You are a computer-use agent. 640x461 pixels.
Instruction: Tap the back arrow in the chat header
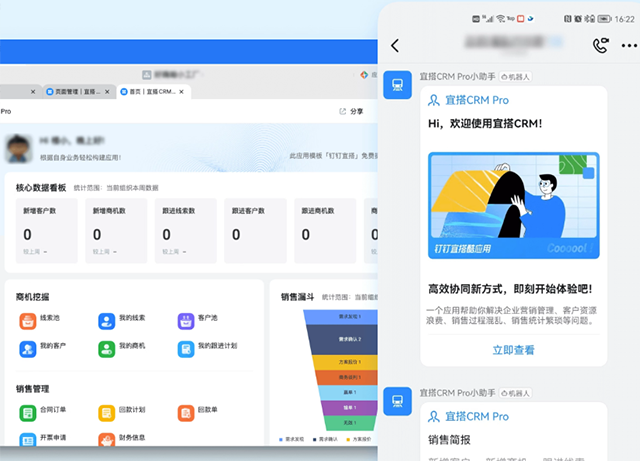395,45
